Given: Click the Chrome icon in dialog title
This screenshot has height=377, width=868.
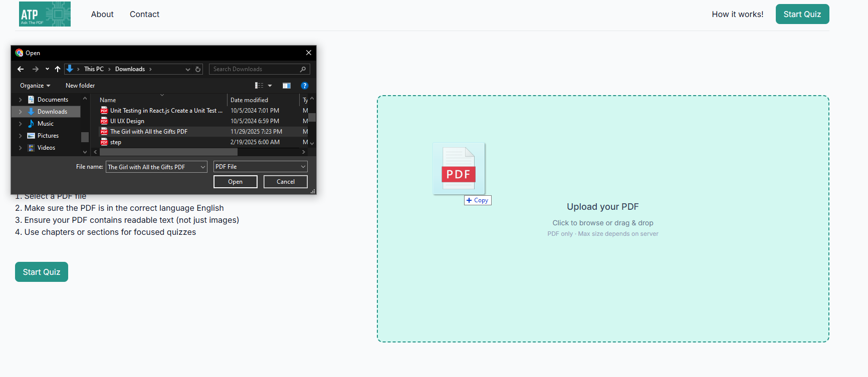Looking at the screenshot, I should click(x=19, y=53).
